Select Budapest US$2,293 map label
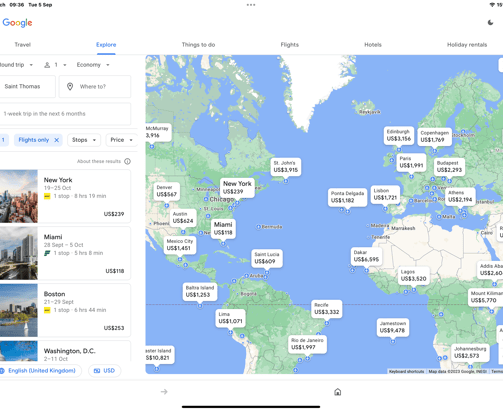The height and width of the screenshot is (411, 503). coord(449,167)
